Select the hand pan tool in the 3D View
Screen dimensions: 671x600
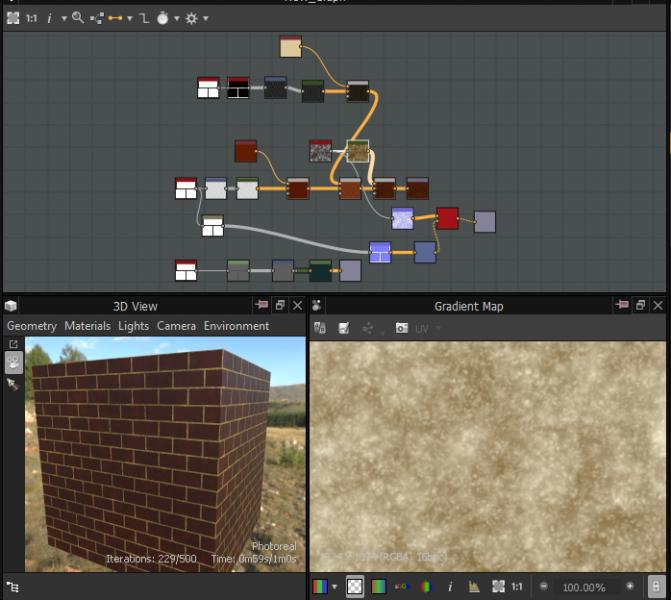[x=14, y=363]
